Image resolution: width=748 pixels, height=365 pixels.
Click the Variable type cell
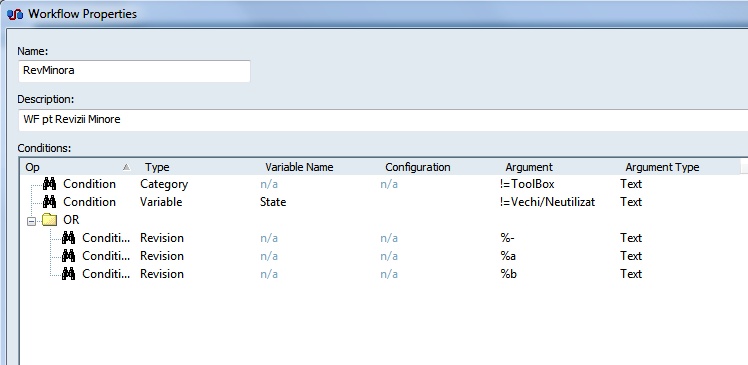(x=161, y=202)
